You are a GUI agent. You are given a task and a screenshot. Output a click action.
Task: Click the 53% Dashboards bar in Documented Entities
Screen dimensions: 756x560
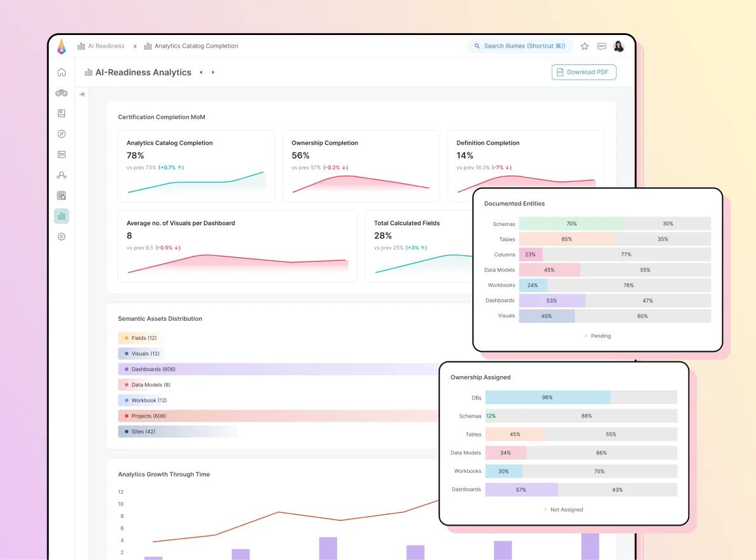coord(552,301)
